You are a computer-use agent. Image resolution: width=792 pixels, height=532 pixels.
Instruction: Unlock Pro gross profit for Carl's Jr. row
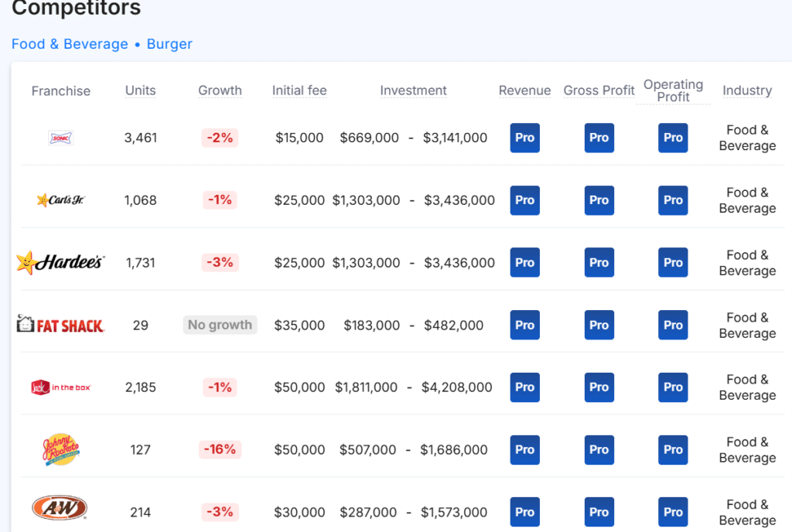(x=599, y=200)
